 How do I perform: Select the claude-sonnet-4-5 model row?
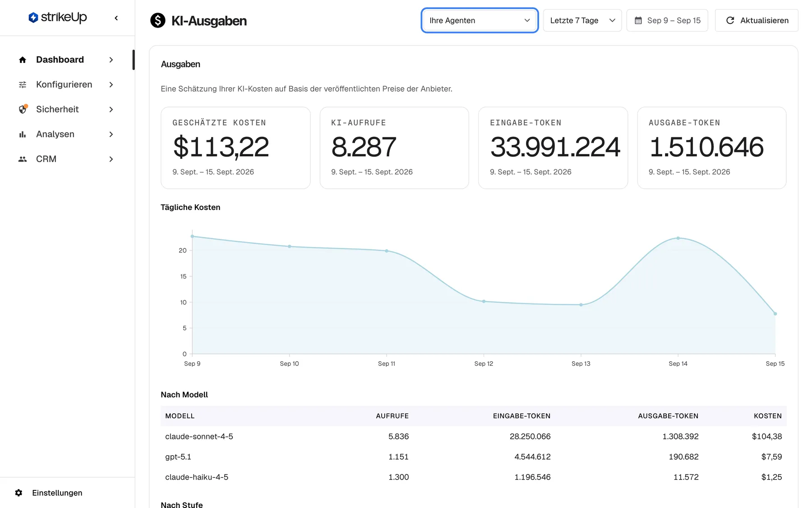473,436
